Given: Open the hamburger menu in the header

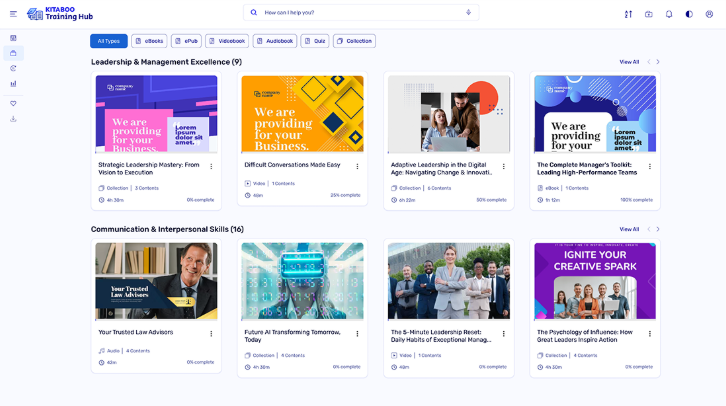Looking at the screenshot, I should pos(13,13).
